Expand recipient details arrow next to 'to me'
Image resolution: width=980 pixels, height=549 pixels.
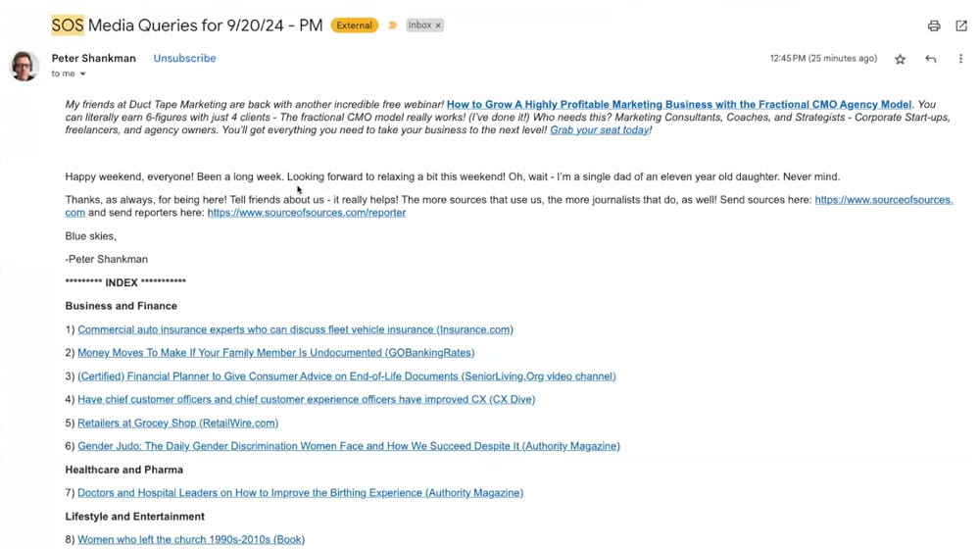click(x=82, y=74)
